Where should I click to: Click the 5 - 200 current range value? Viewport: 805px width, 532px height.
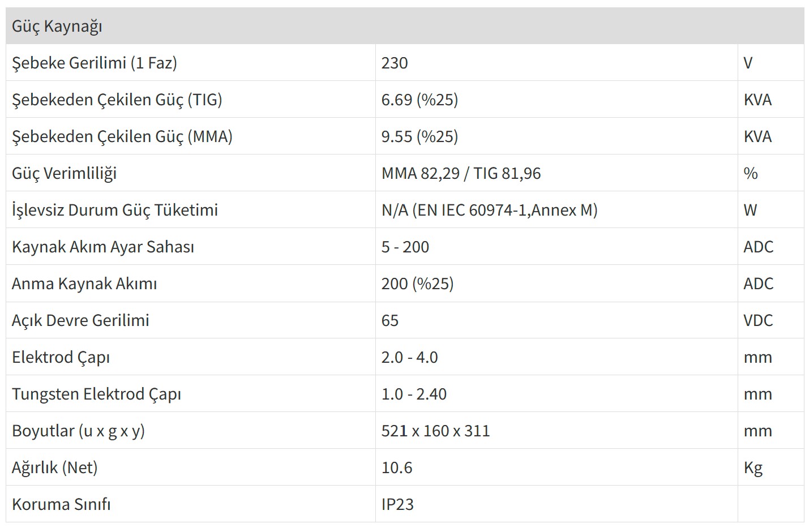pyautogui.click(x=405, y=247)
